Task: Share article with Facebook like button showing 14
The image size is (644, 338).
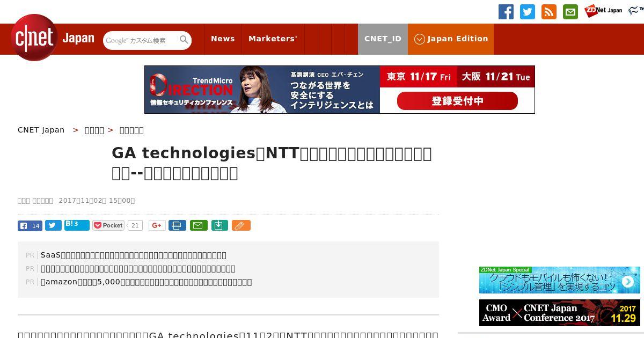Action: coord(30,226)
